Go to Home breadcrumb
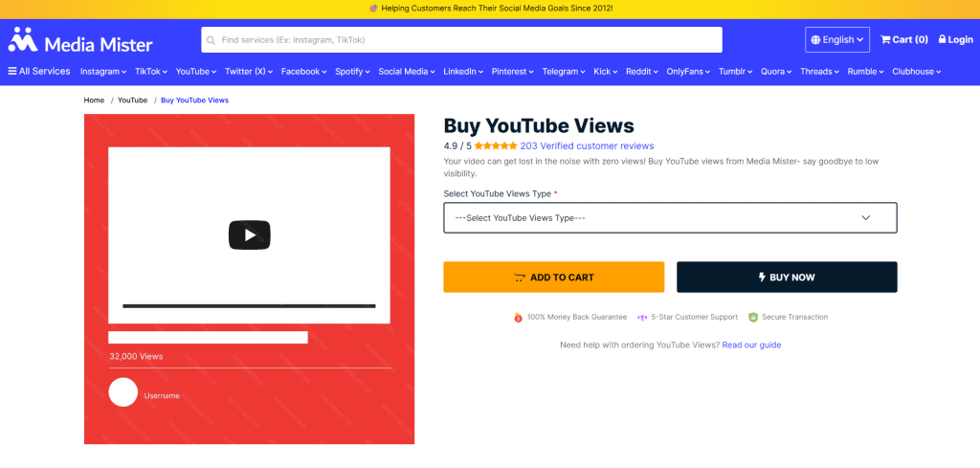The height and width of the screenshot is (468, 980). [95, 100]
